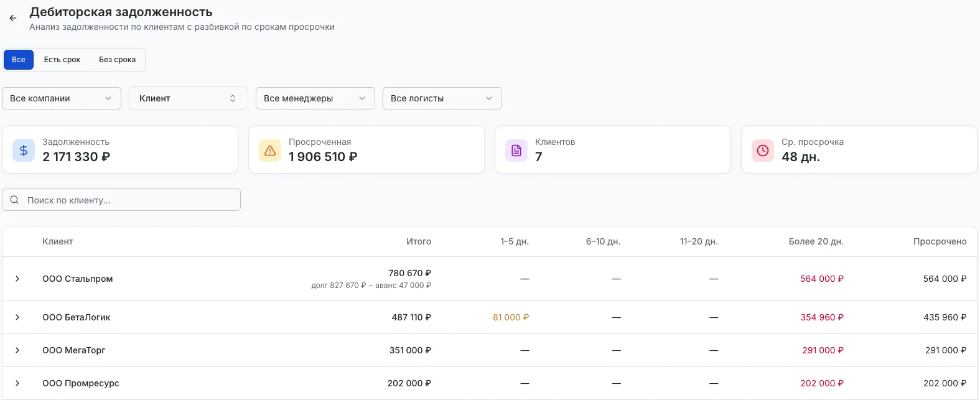Screen dimensions: 980x400
Task: Expand the ООО Стальпром row
Action: click(x=17, y=279)
